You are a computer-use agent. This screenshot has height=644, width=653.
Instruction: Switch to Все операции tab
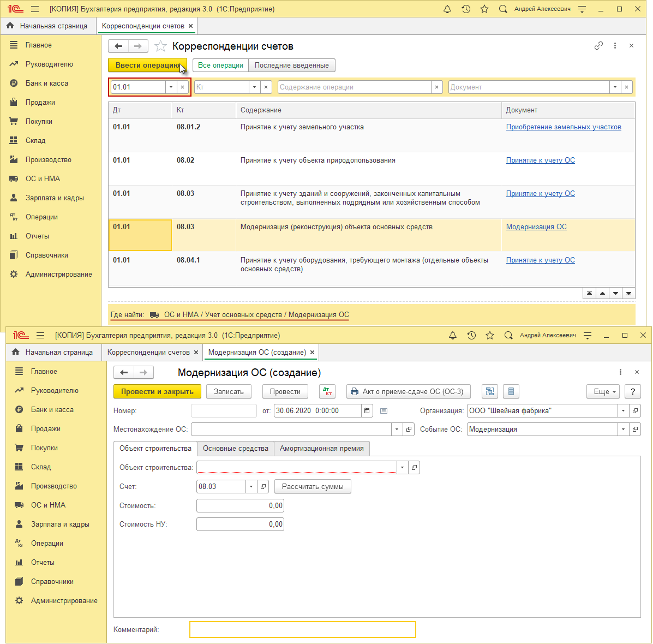[221, 65]
